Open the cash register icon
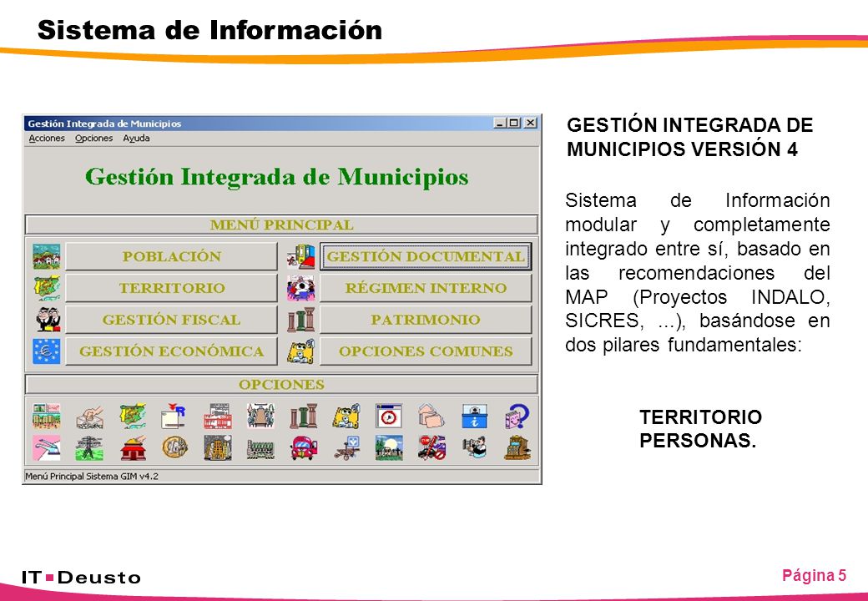868x601 pixels. (x=517, y=447)
